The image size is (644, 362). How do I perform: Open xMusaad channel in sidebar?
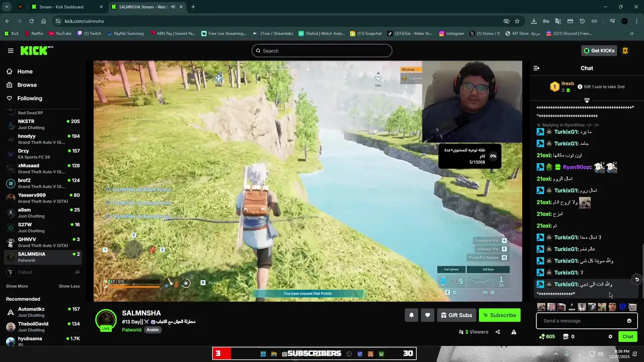click(43, 168)
